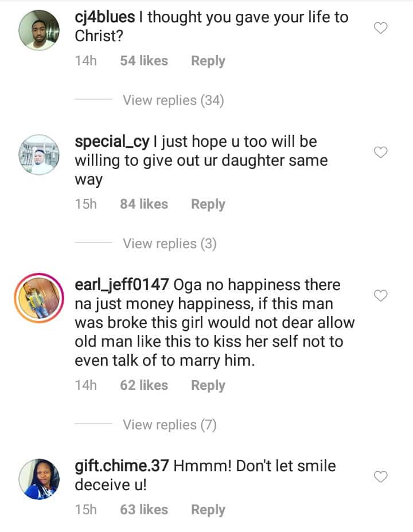Screen dimensions: 413x532
Task: Open special_cy's profile avatar
Action: pos(39,155)
